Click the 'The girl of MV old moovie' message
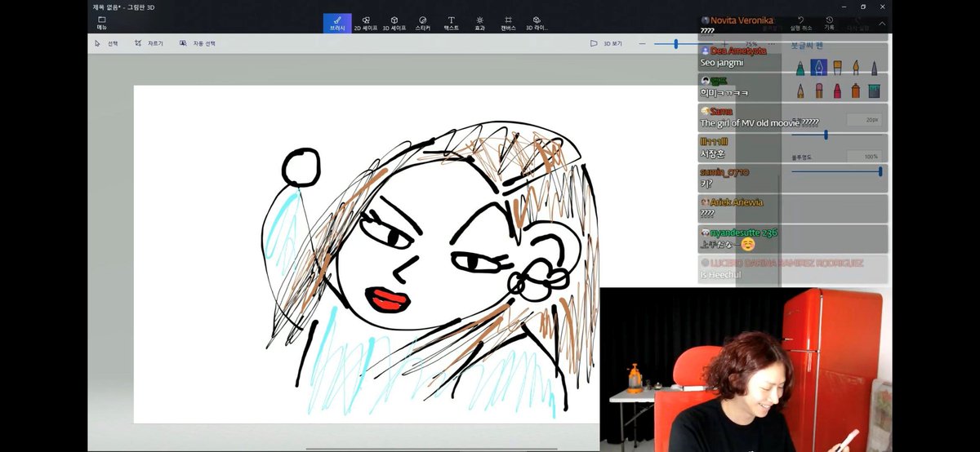 pos(759,123)
